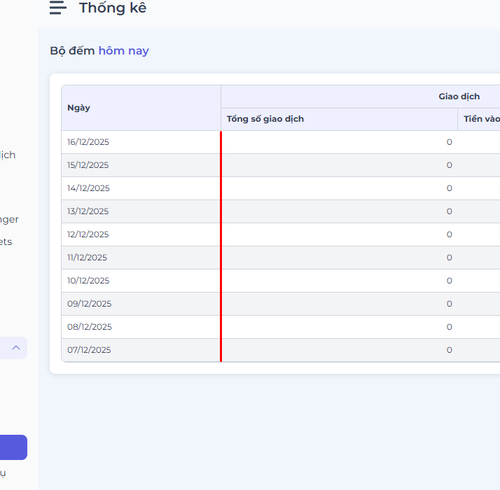The width and height of the screenshot is (500, 490).
Task: Select the 09/12/2025 date cell
Action: pos(141,304)
